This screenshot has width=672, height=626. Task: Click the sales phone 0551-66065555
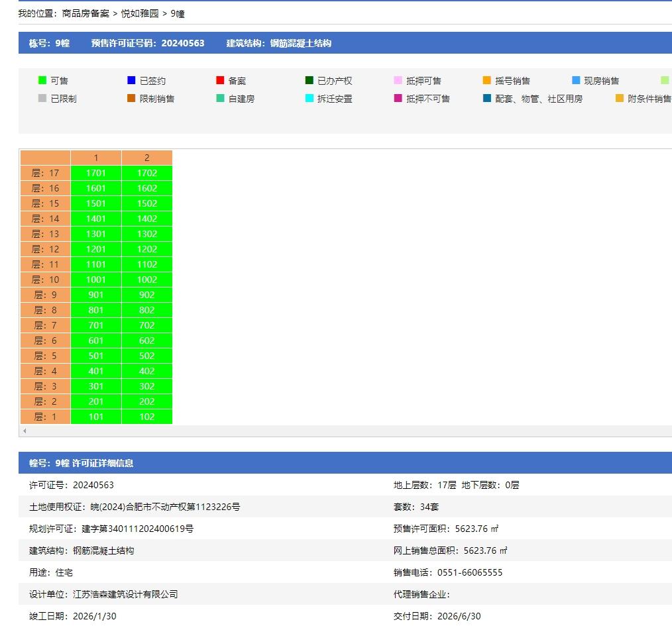pyautogui.click(x=470, y=572)
